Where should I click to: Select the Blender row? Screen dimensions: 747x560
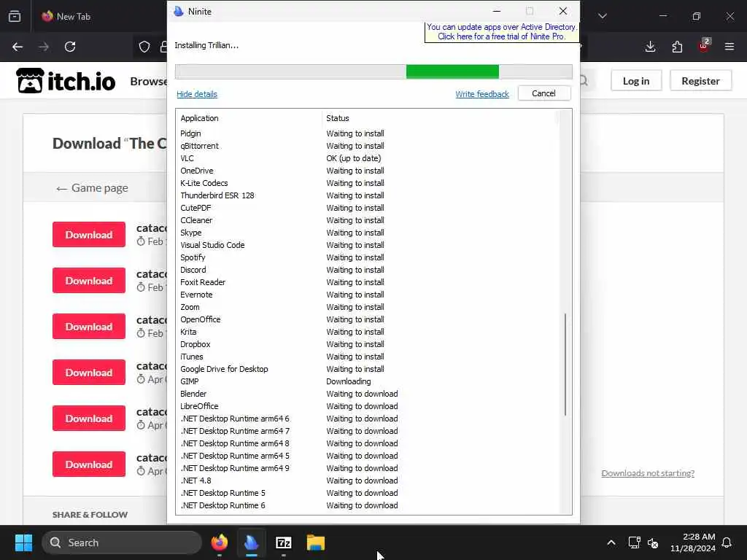coord(368,393)
